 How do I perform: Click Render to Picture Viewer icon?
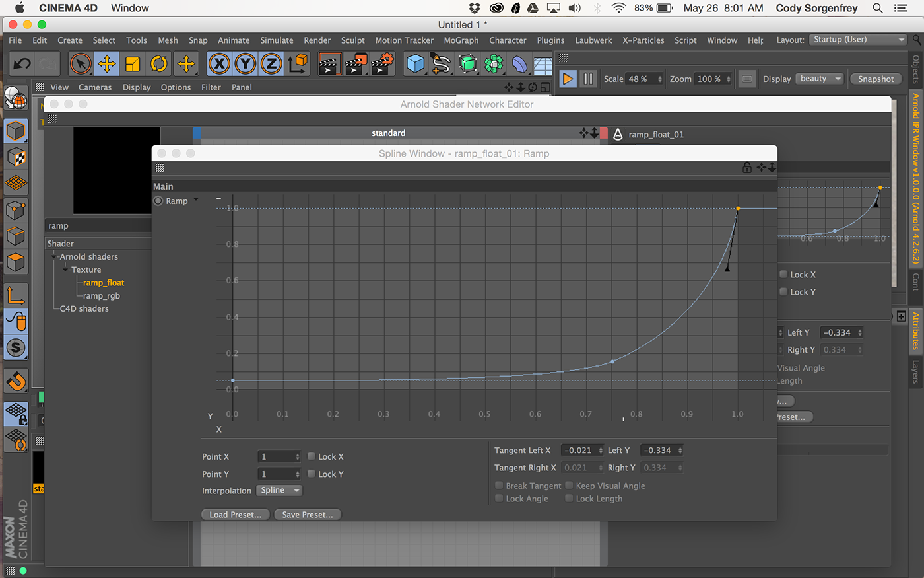click(x=356, y=64)
